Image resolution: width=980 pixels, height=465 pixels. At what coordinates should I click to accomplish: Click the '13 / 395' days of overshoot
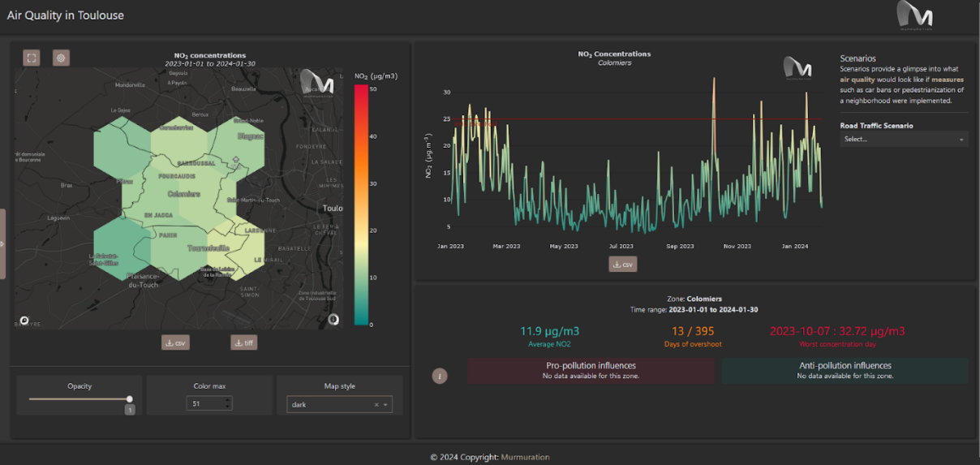(691, 331)
